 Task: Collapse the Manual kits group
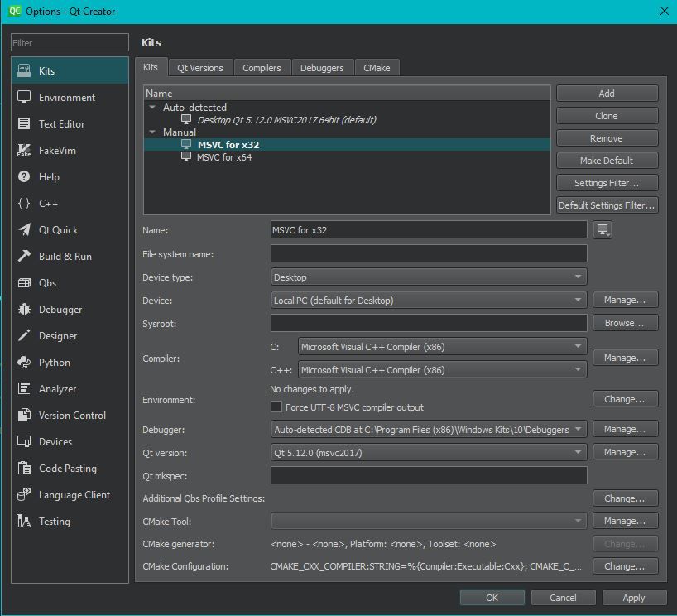tap(152, 132)
